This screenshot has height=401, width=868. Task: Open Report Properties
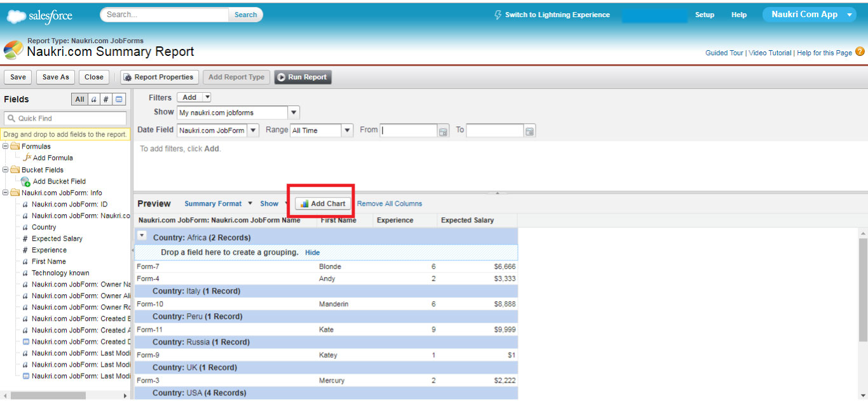(159, 77)
